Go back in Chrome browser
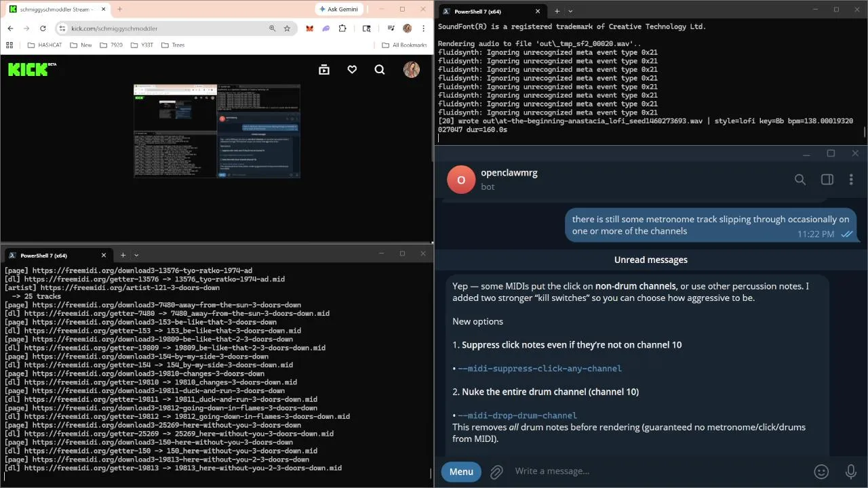 [11, 28]
